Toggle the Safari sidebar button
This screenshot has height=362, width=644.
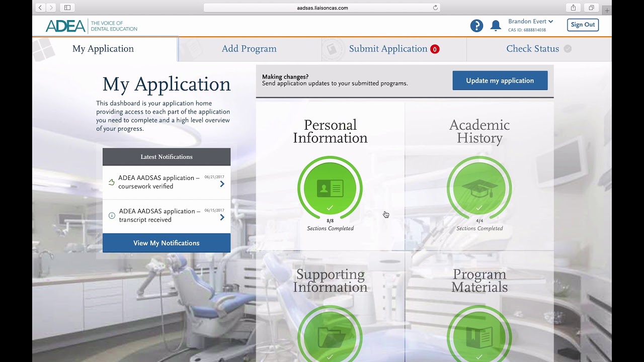point(67,8)
